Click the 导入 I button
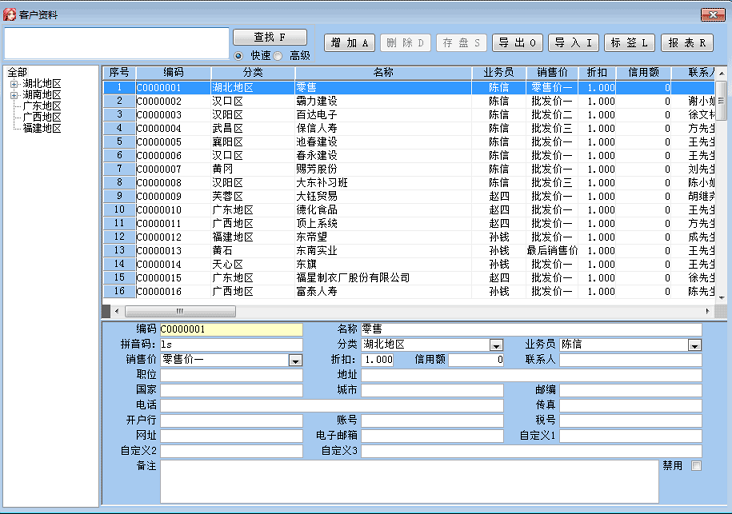This screenshot has height=514, width=732. pos(573,43)
